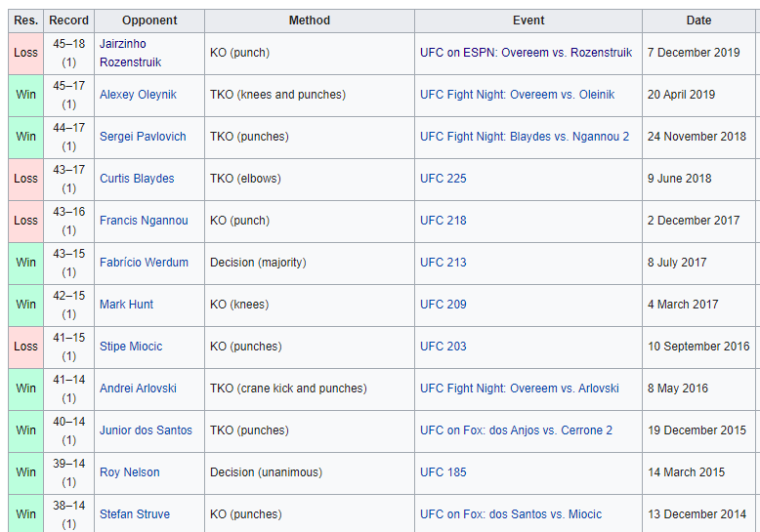Open Curtis Blaydes opponent link
Screen dimensions: 760x532
137,179
